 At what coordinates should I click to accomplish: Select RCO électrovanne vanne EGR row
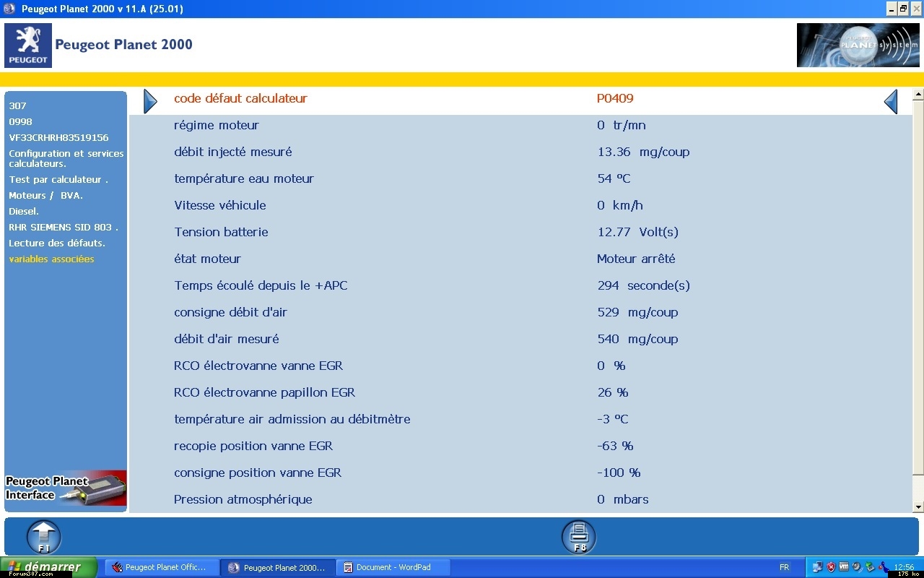[x=520, y=366]
